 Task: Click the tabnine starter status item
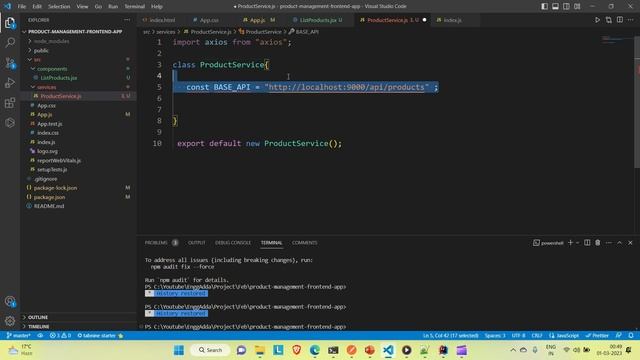point(100,336)
